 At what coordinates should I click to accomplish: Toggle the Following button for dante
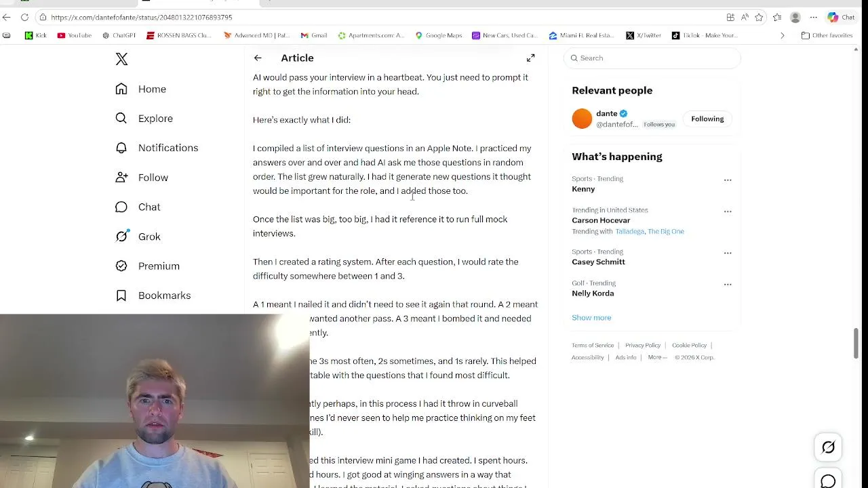coord(707,119)
